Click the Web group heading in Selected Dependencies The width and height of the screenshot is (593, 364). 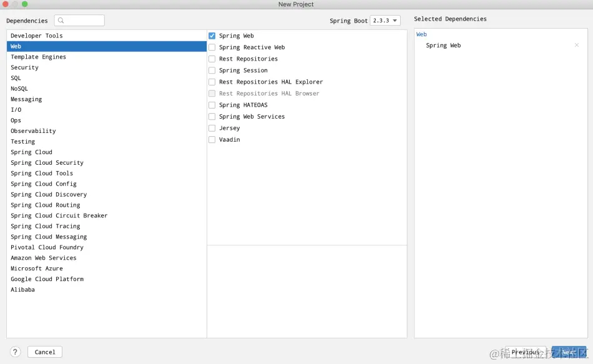tap(421, 34)
